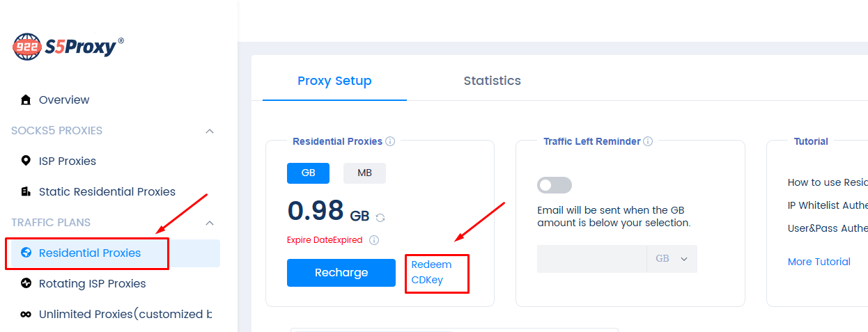Click the Overview home icon
Viewport: 868px width, 332px height.
click(26, 100)
